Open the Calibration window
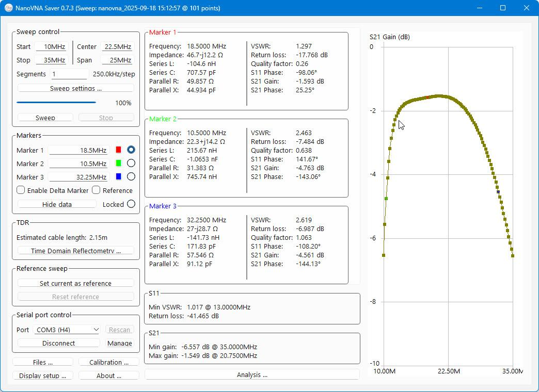 click(108, 362)
